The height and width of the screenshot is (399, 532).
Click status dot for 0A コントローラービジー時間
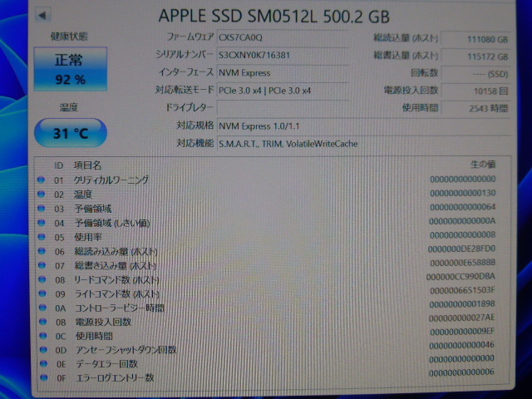point(42,308)
